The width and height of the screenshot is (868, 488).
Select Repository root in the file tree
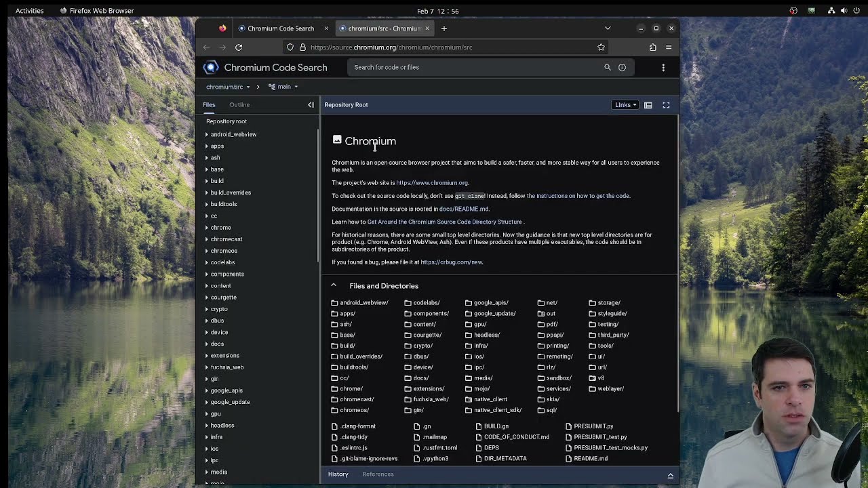click(x=226, y=121)
